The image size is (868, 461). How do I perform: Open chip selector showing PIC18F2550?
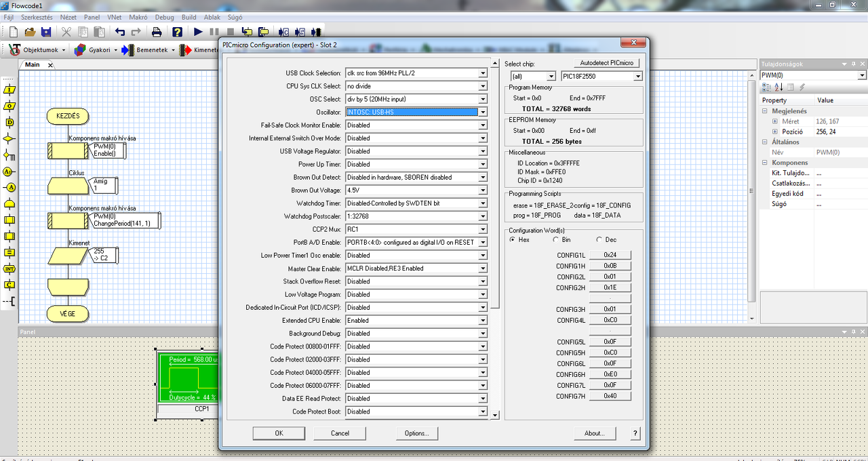click(x=637, y=77)
